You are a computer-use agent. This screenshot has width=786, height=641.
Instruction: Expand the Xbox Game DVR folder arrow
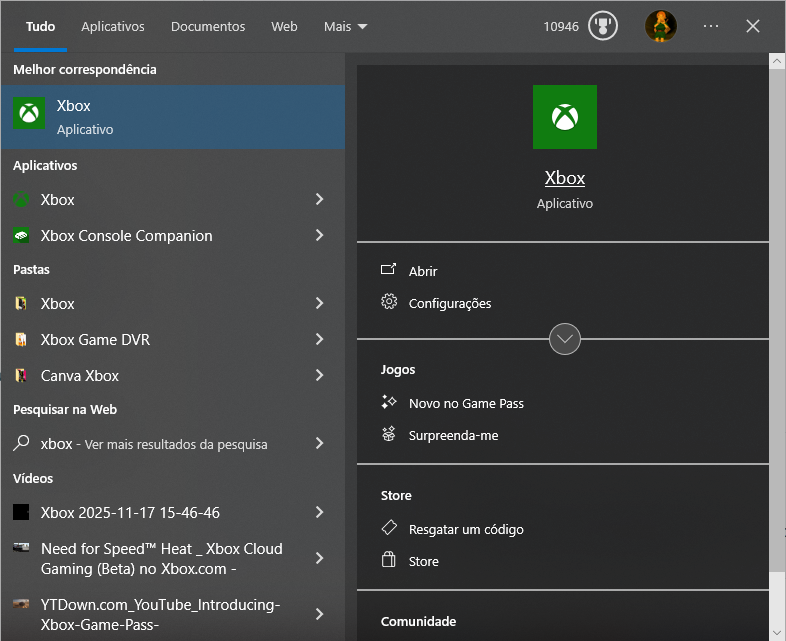click(x=319, y=340)
